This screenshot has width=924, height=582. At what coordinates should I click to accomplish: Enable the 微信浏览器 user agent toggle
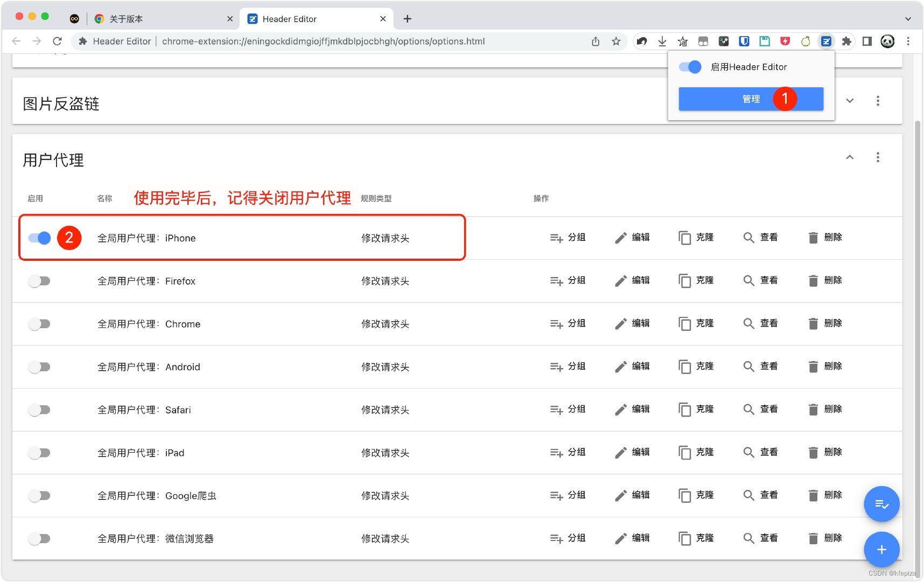39,539
